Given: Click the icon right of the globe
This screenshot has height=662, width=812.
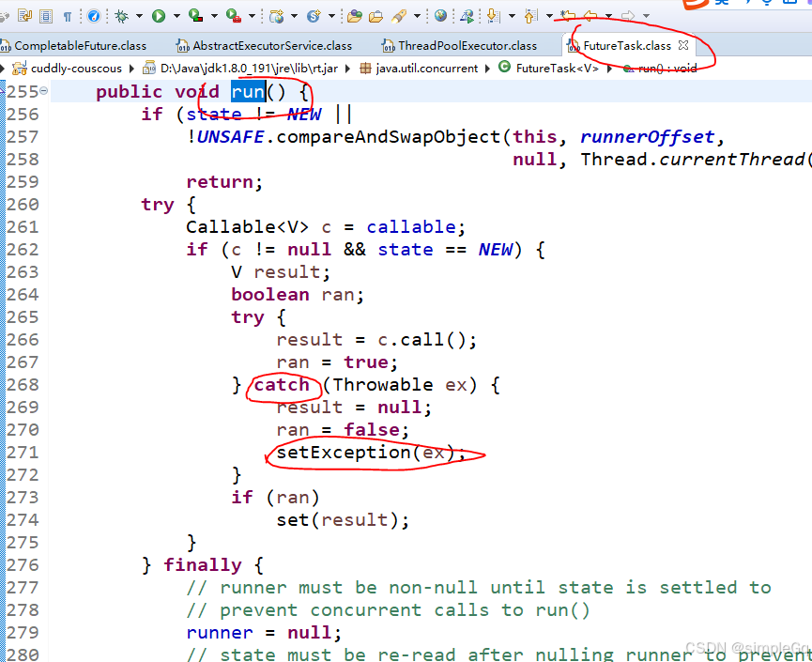Looking at the screenshot, I should tap(467, 16).
